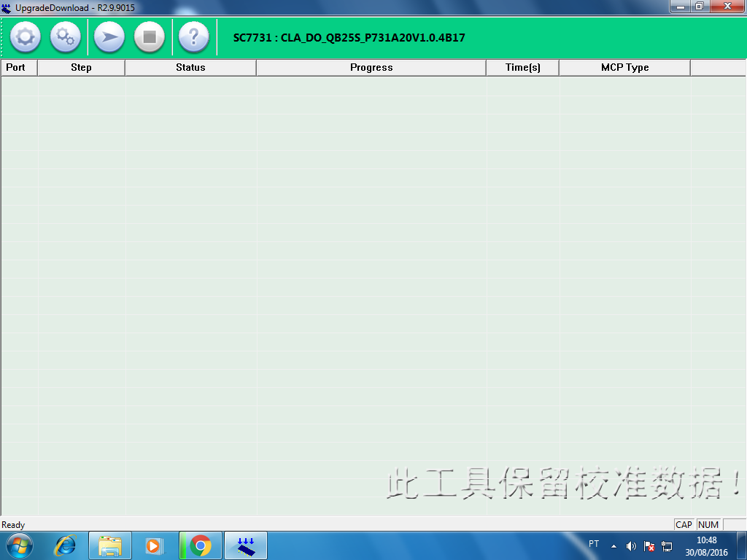Click the Port column header
747x560 pixels.
(x=16, y=67)
